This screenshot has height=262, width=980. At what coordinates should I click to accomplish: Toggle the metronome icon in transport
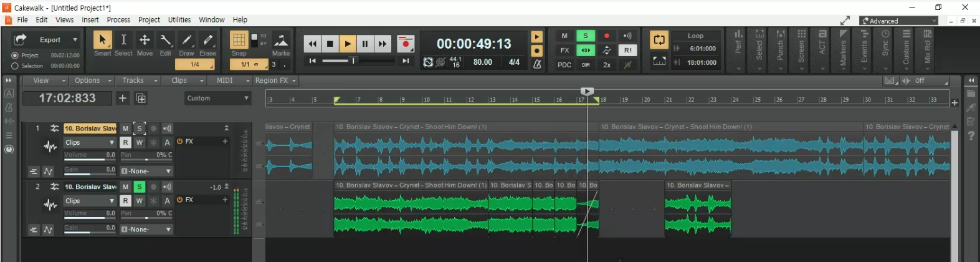[x=537, y=64]
